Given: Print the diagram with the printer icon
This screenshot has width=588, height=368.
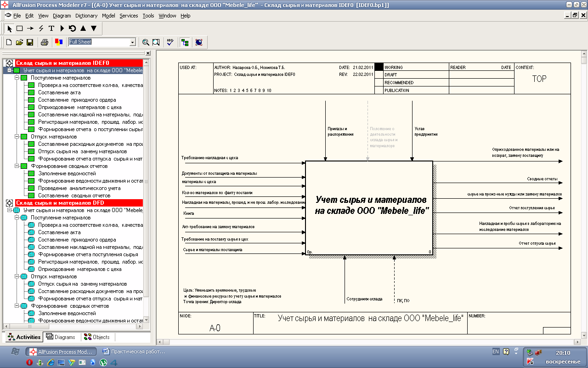Looking at the screenshot, I should tap(45, 42).
